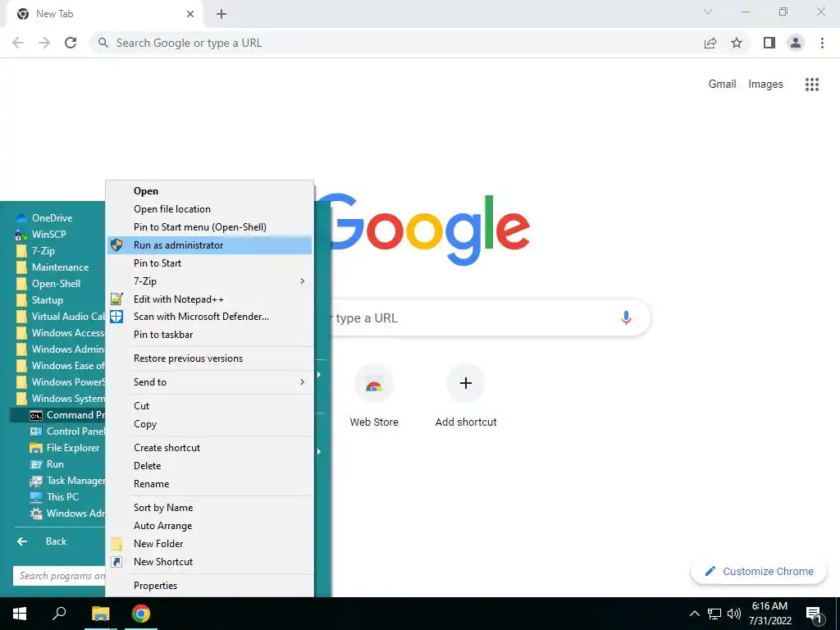The image size is (840, 630).
Task: Choose Scan with Microsoft Defender
Action: [209, 317]
